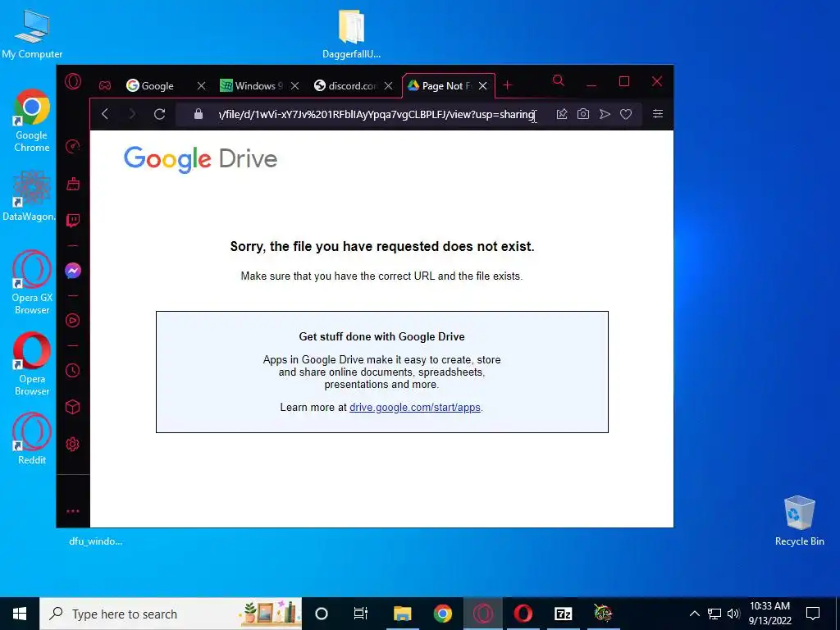Open a new tab with plus button

pos(507,85)
